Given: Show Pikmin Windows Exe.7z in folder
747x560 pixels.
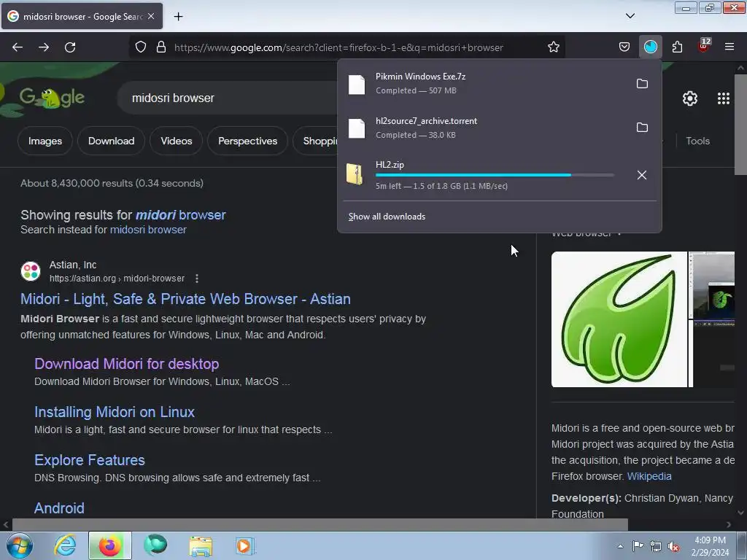Looking at the screenshot, I should coord(642,84).
